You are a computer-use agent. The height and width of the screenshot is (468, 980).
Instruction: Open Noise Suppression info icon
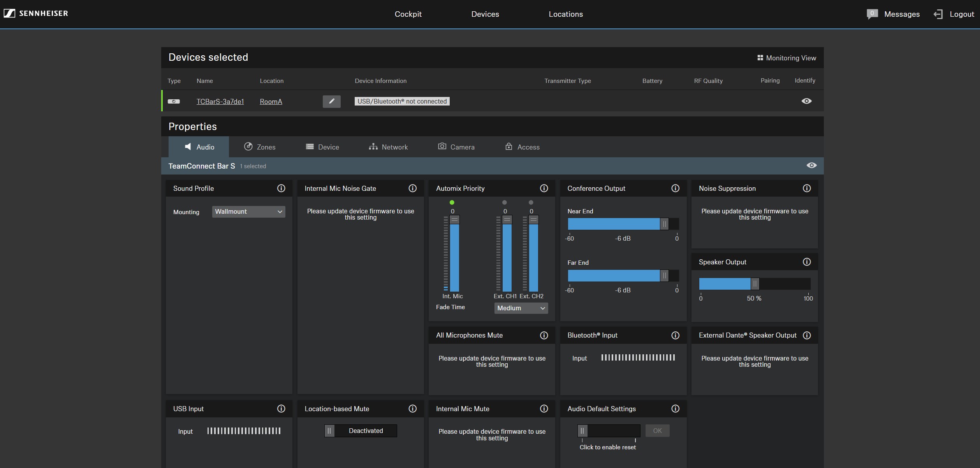pyautogui.click(x=807, y=188)
